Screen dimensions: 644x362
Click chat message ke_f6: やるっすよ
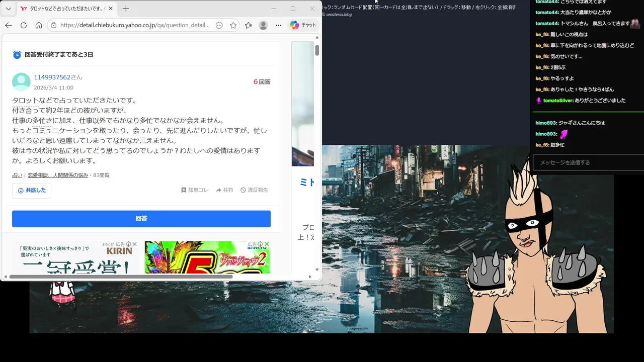(x=554, y=78)
